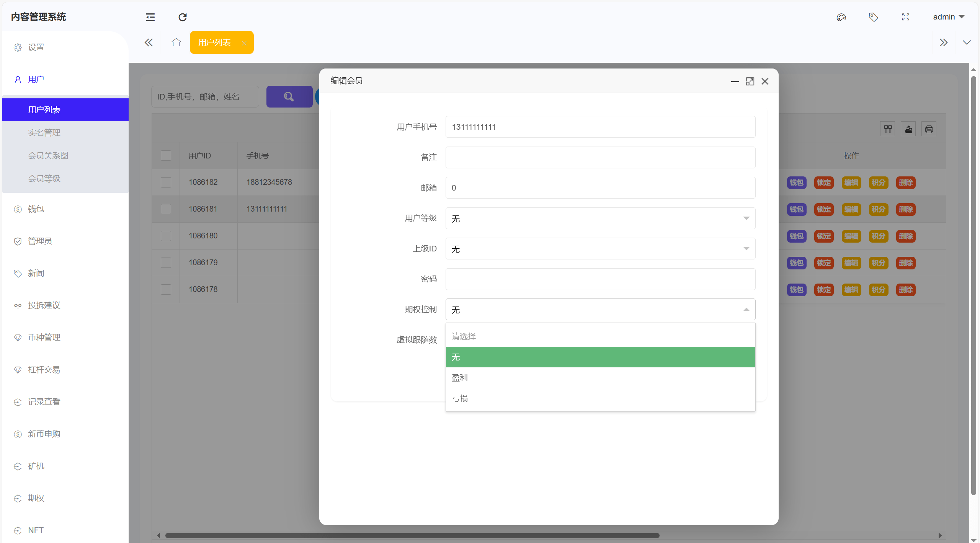Click the 锁定 button for user 1086181
The image size is (980, 543).
tap(823, 209)
